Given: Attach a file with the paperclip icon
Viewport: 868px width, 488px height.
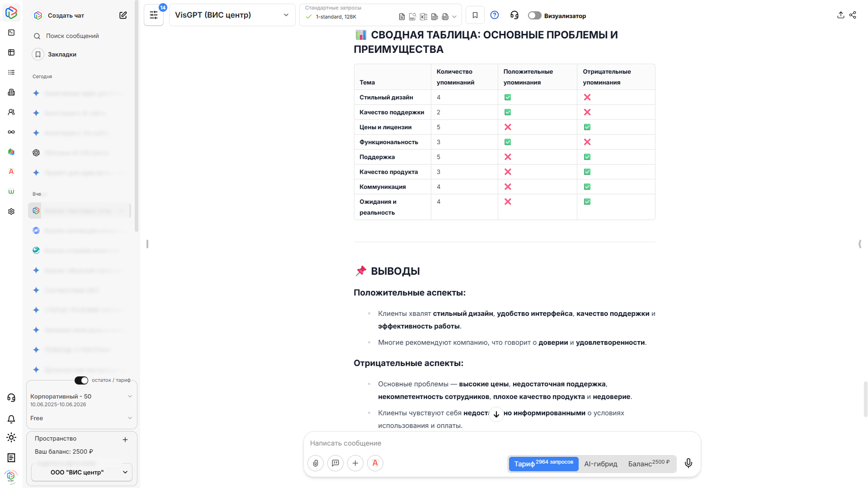Looking at the screenshot, I should click(315, 463).
